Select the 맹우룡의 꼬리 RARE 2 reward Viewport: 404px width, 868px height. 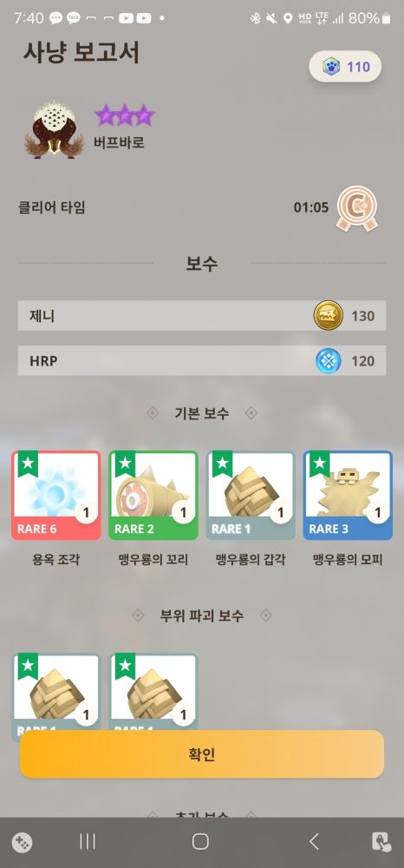[x=153, y=495]
